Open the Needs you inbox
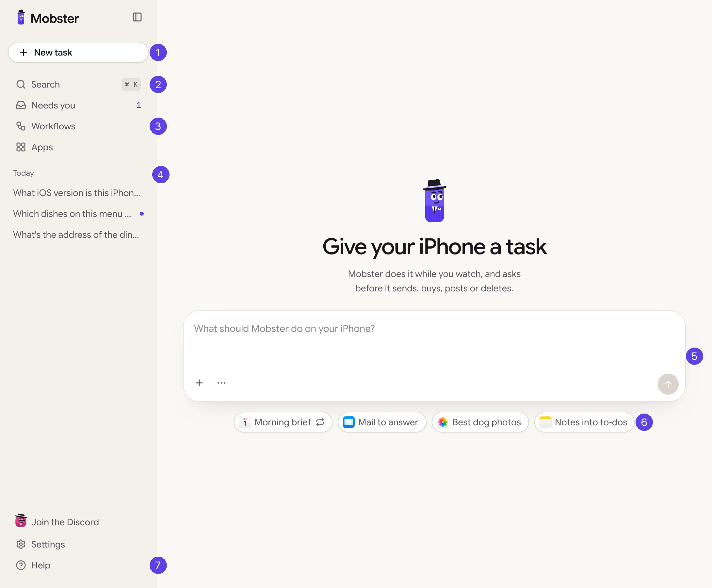Image resolution: width=712 pixels, height=588 pixels. (78, 105)
